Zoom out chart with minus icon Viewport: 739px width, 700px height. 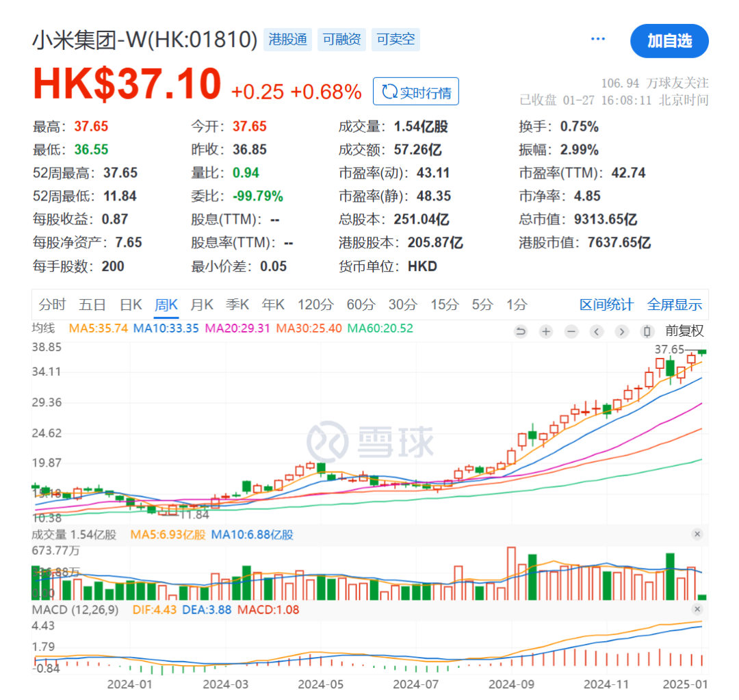click(x=571, y=331)
